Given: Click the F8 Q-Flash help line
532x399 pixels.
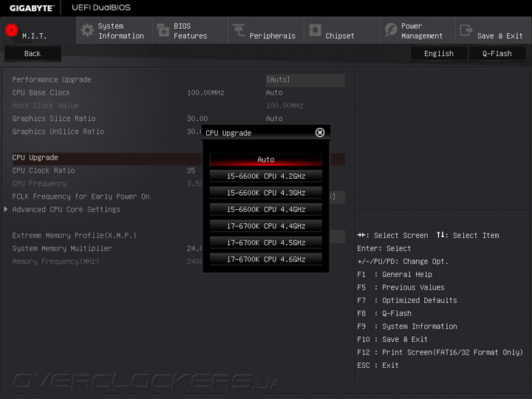Looking at the screenshot, I should point(384,313).
